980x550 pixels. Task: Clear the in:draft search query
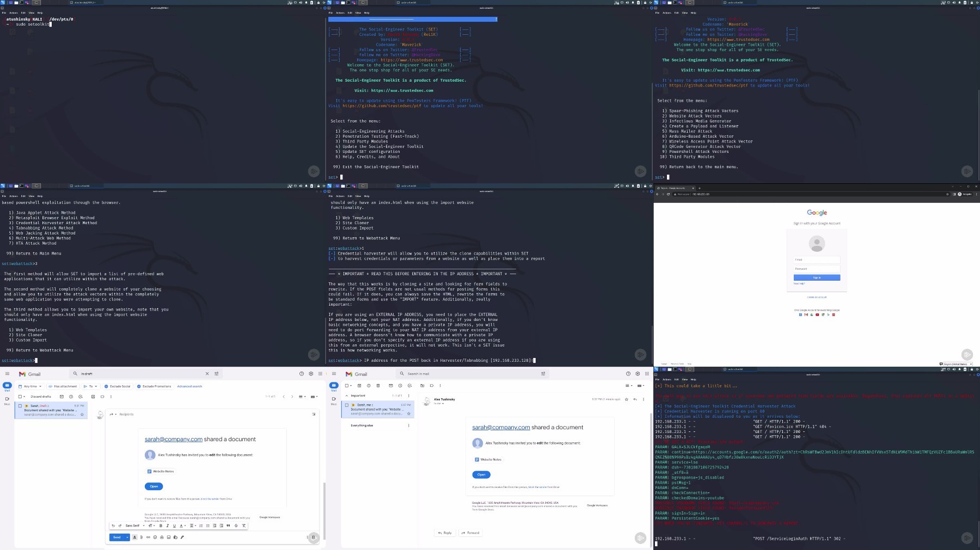[207, 374]
